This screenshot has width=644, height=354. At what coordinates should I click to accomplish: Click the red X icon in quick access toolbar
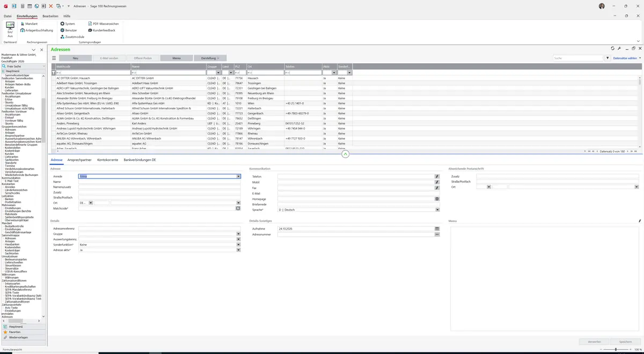point(50,6)
